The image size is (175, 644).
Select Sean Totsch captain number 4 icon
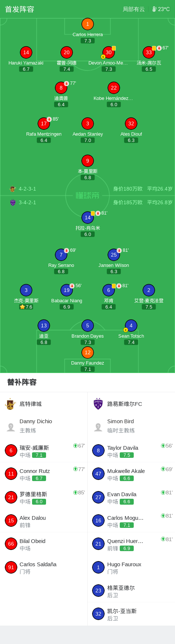[131, 326]
